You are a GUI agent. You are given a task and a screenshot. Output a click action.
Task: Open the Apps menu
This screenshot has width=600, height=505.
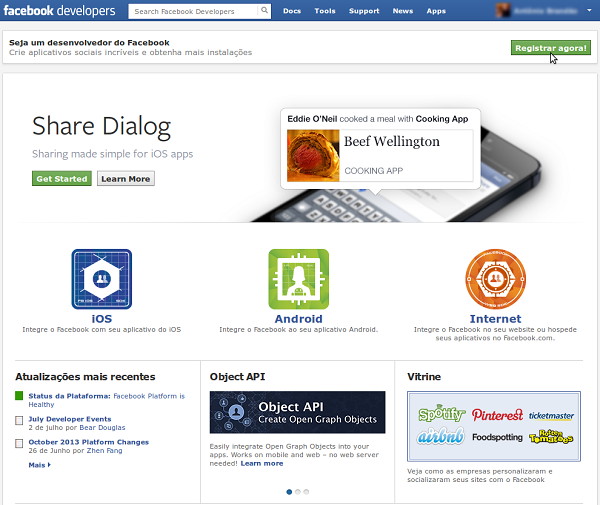[x=436, y=11]
